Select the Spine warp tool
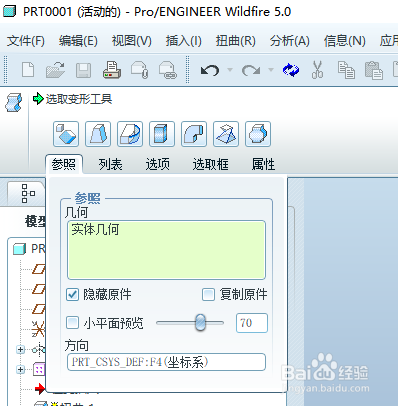The width and height of the screenshot is (398, 406). pyautogui.click(x=130, y=134)
